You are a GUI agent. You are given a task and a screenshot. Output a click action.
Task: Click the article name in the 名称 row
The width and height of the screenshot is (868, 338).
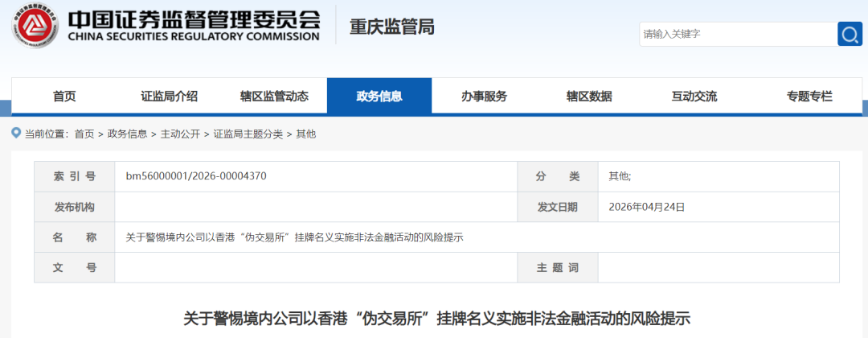(294, 237)
